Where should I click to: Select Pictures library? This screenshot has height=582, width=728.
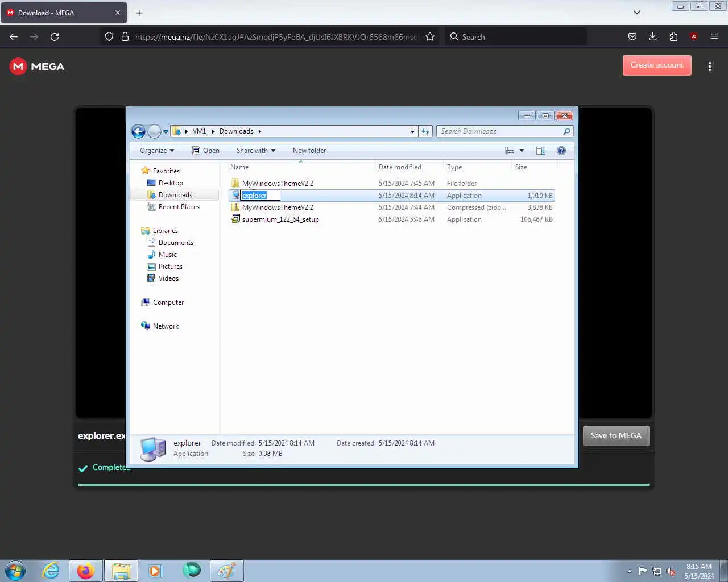coord(171,267)
